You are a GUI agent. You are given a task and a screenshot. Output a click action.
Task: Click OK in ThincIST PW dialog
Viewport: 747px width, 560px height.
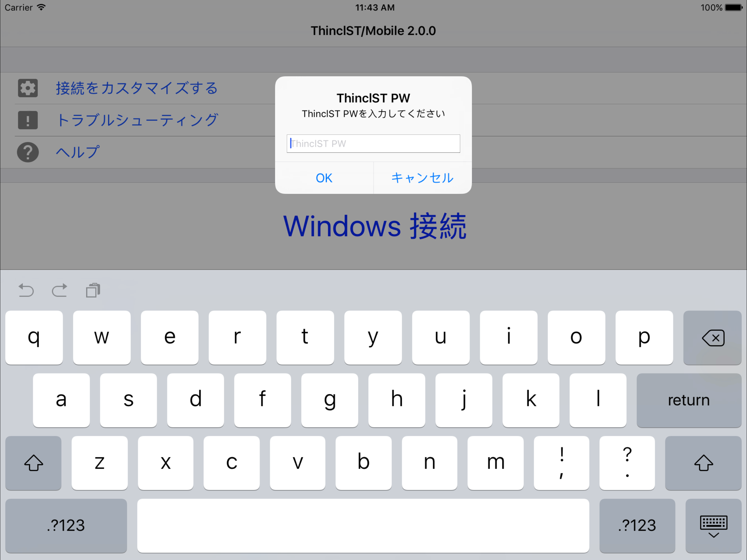click(x=324, y=178)
